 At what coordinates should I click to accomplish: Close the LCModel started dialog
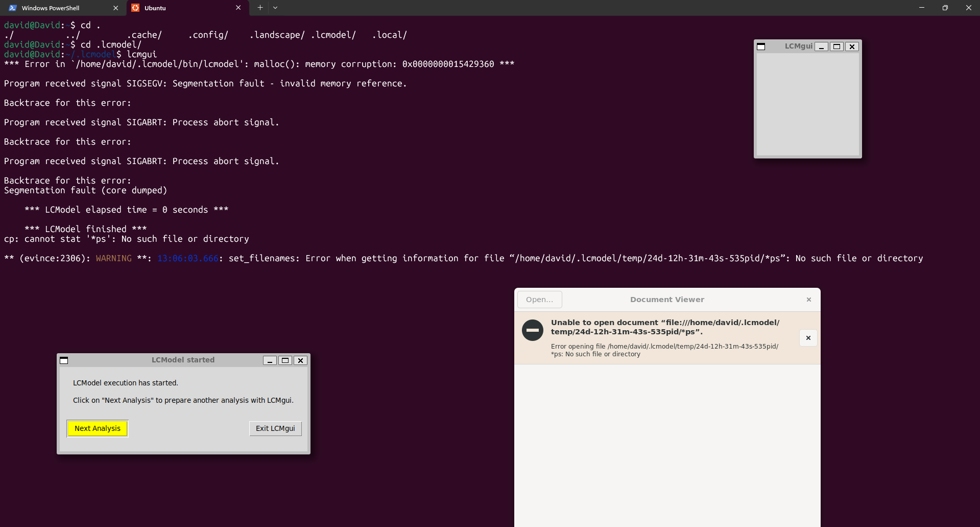301,360
